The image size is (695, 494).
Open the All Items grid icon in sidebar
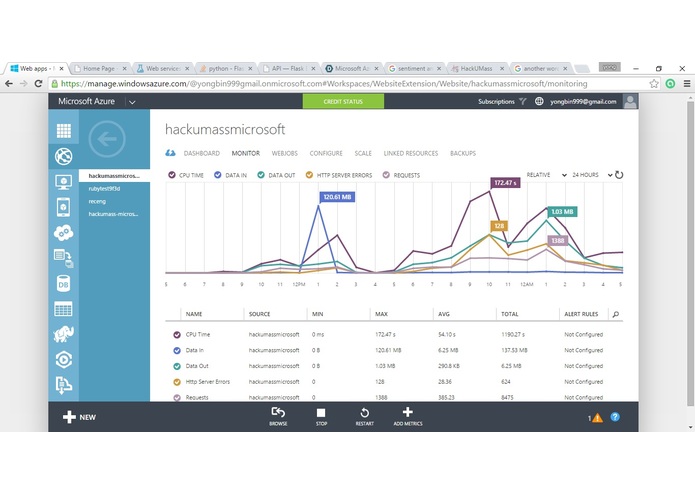tap(63, 131)
